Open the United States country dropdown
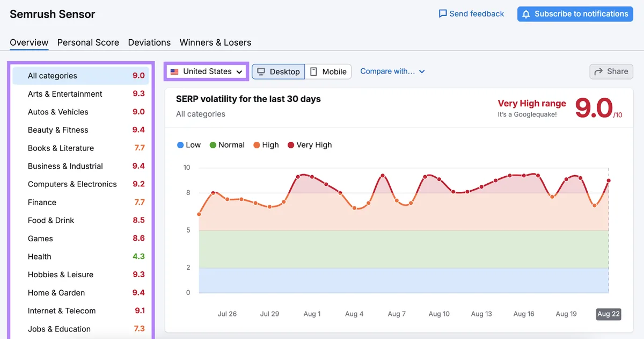 pos(207,71)
